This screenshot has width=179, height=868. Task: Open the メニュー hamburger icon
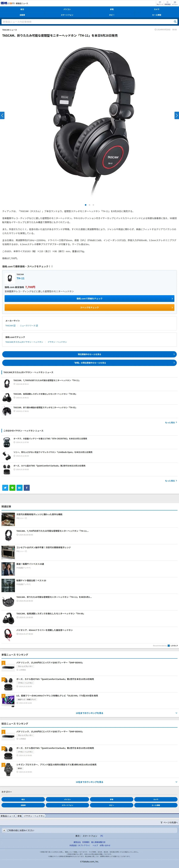pyautogui.click(x=175, y=3)
